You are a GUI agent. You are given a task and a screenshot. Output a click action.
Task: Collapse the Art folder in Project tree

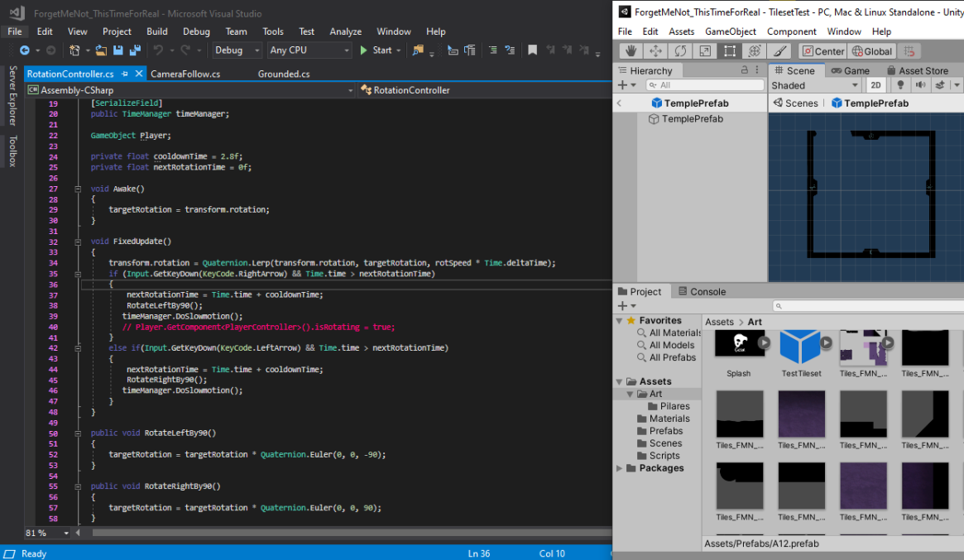631,394
